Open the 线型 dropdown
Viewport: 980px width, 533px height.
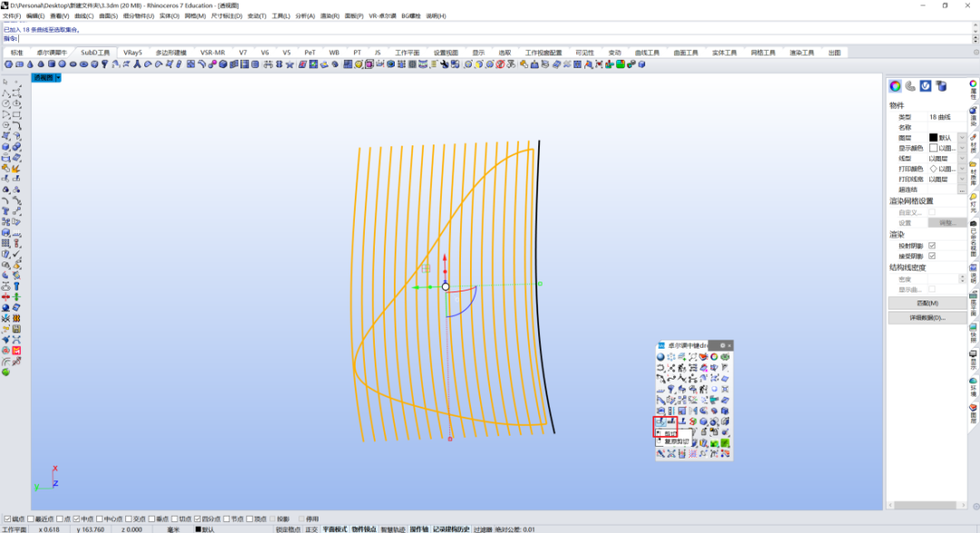pos(962,158)
